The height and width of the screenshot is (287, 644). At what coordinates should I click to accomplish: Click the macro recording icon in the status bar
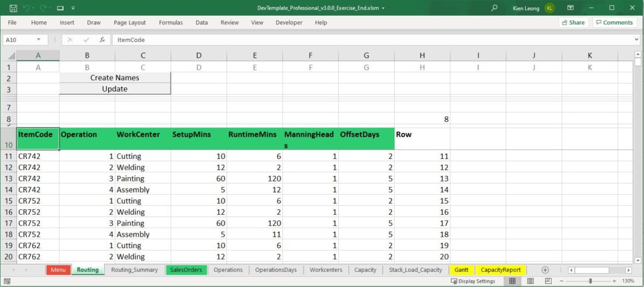coord(7,281)
